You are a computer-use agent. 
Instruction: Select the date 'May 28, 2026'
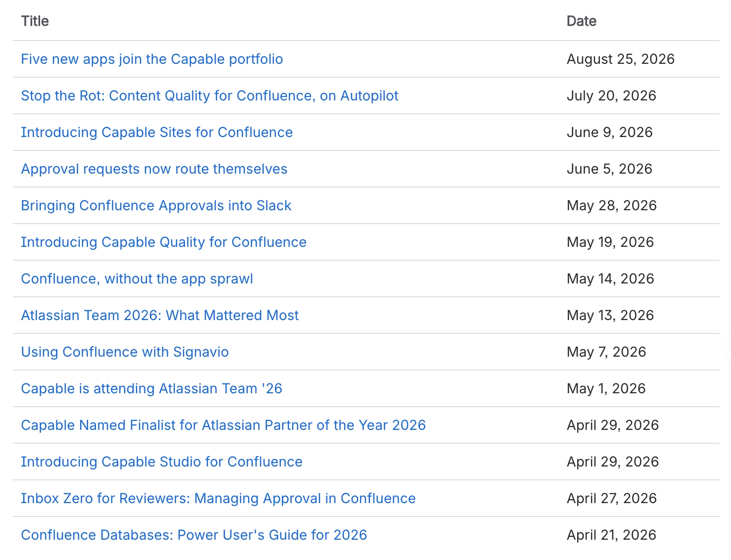coord(612,206)
